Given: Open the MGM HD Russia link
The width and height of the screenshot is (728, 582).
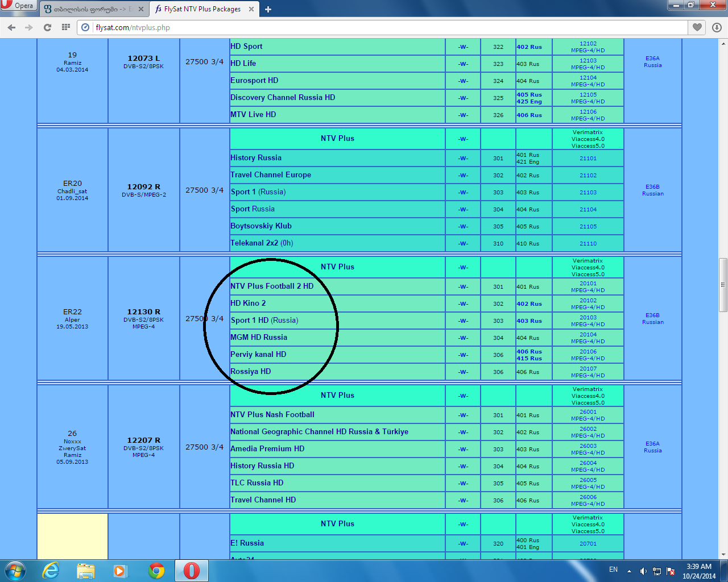Looking at the screenshot, I should click(x=259, y=338).
